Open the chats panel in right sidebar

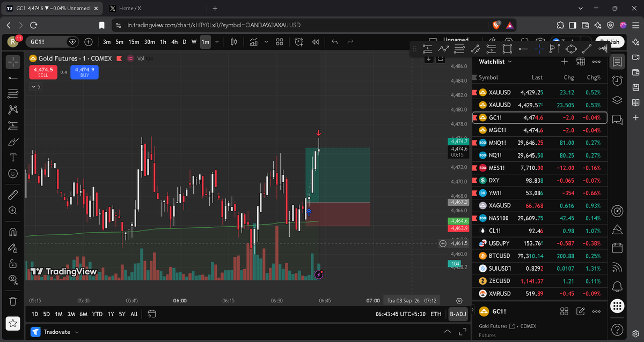tap(617, 118)
